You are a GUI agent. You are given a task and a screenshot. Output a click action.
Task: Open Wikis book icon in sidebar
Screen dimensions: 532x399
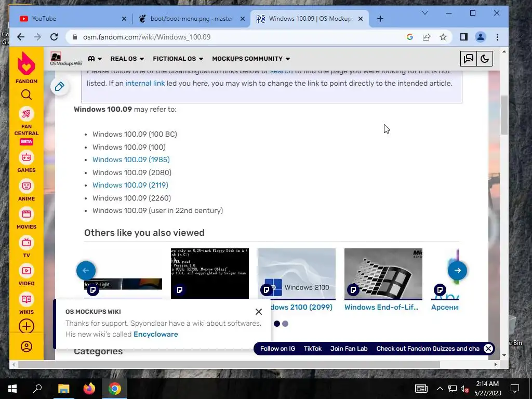(x=26, y=299)
